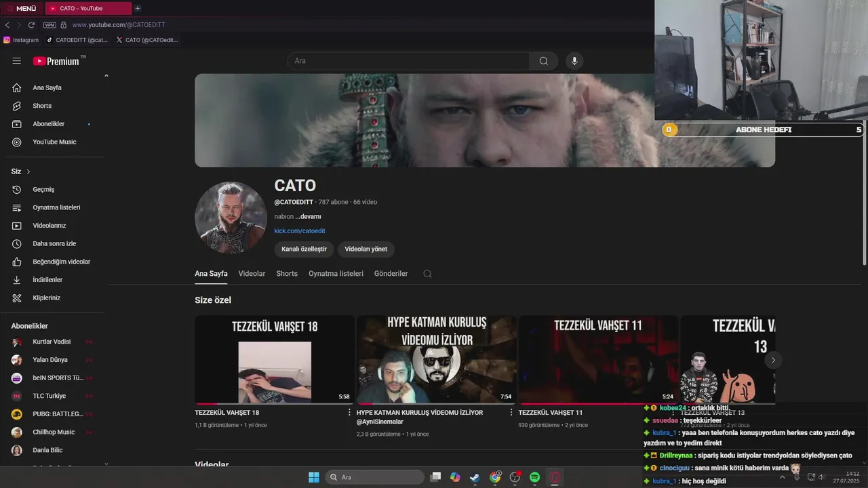
Task: Open the Windows Start button
Action: tap(314, 477)
